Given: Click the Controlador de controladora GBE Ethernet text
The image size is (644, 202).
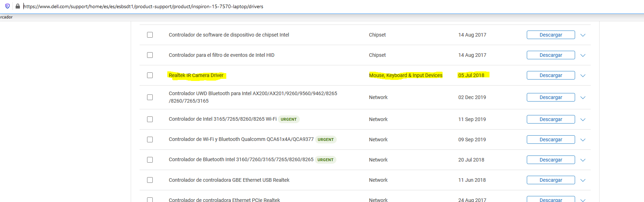Looking at the screenshot, I should click(x=229, y=180).
